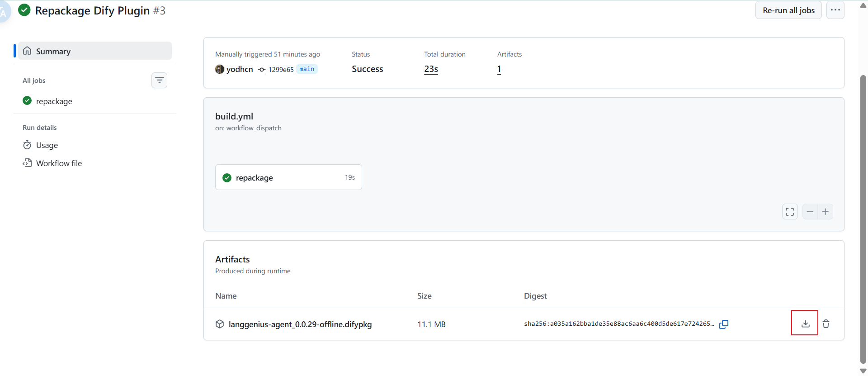Zoom in the workflow graph
The height and width of the screenshot is (376, 868).
click(826, 212)
